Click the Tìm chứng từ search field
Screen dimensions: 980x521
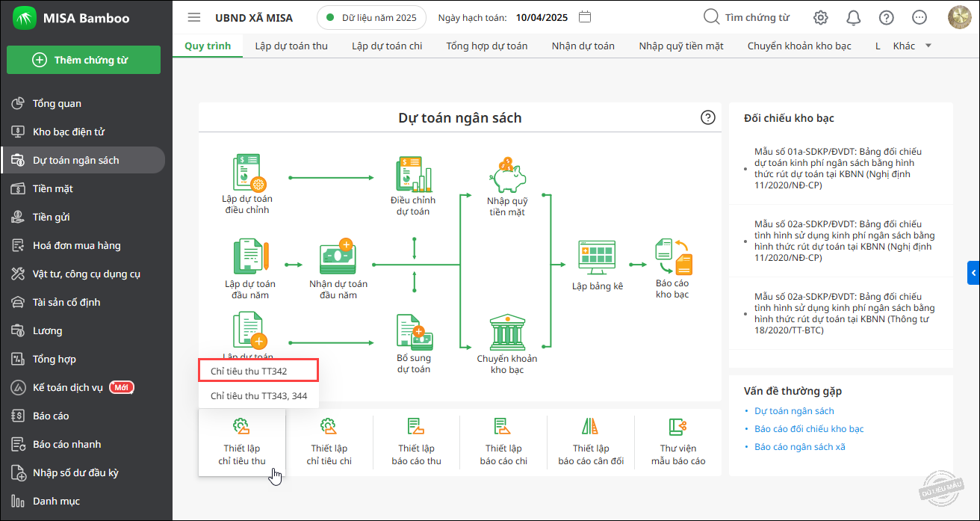[747, 17]
